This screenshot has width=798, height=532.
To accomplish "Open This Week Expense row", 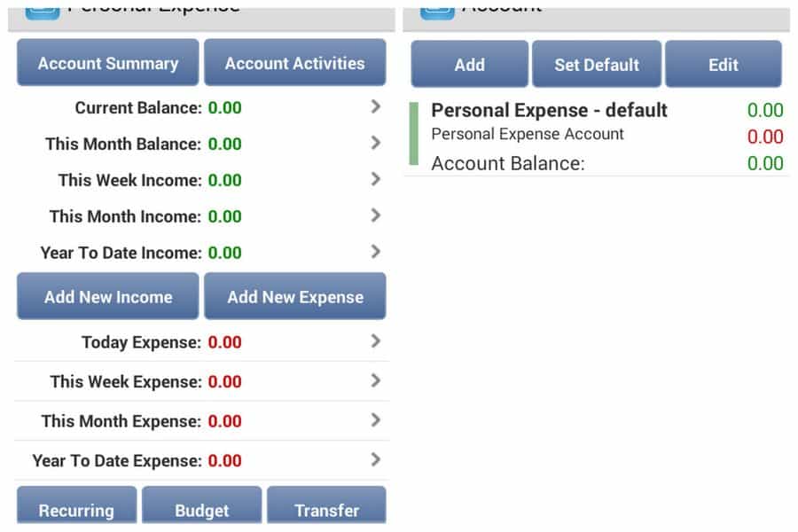I will click(202, 381).
